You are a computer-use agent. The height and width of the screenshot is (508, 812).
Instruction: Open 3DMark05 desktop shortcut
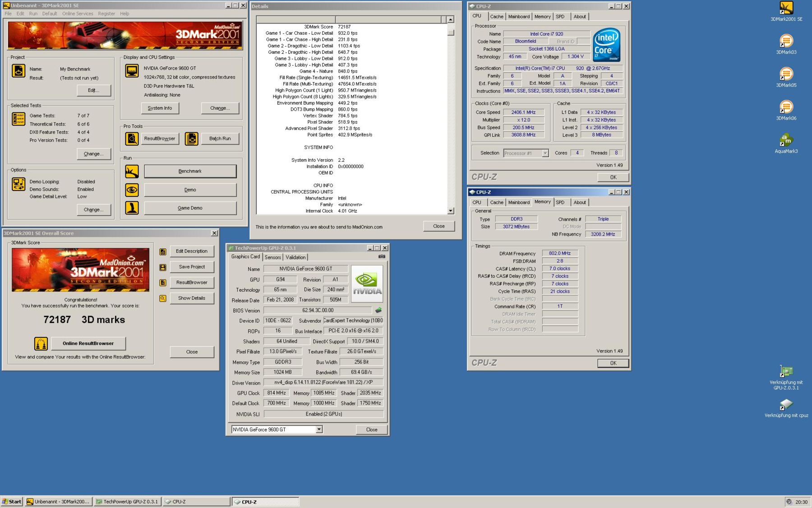pyautogui.click(x=786, y=77)
